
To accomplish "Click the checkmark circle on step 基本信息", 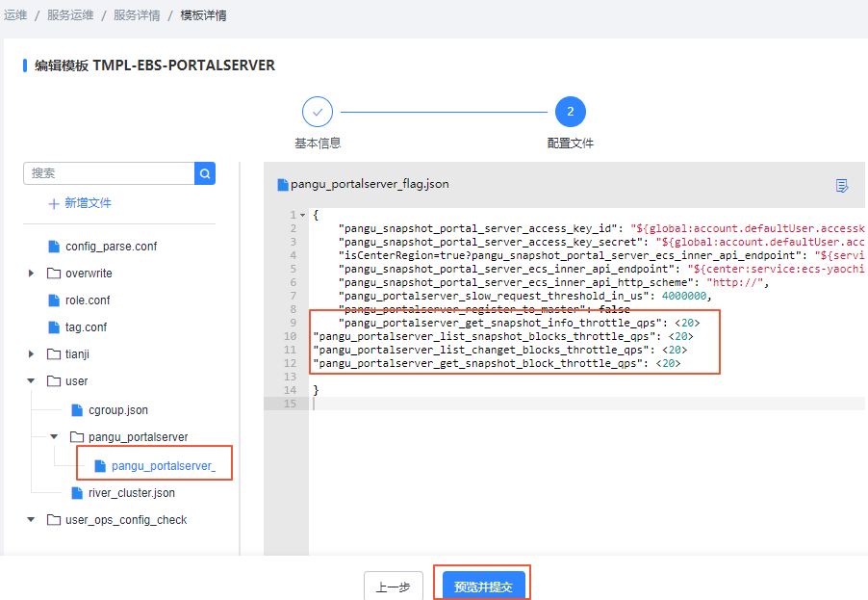I will coord(318,112).
